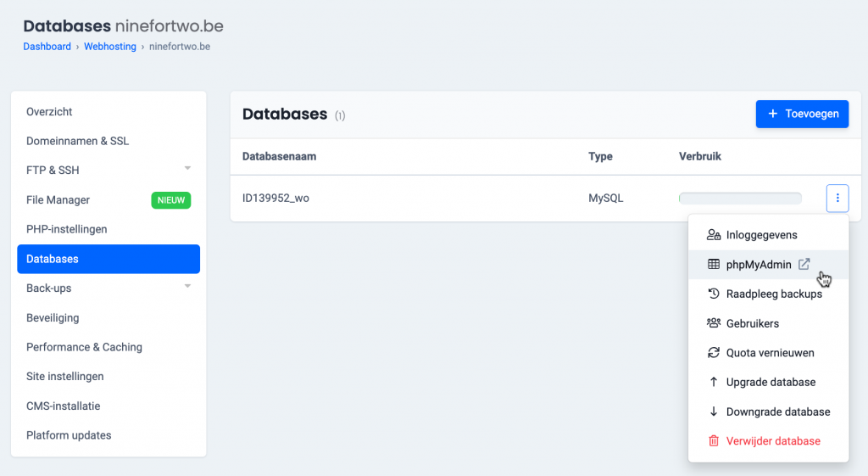Open the Webhosting breadcrumb link
This screenshot has height=476, width=868.
pyautogui.click(x=109, y=47)
